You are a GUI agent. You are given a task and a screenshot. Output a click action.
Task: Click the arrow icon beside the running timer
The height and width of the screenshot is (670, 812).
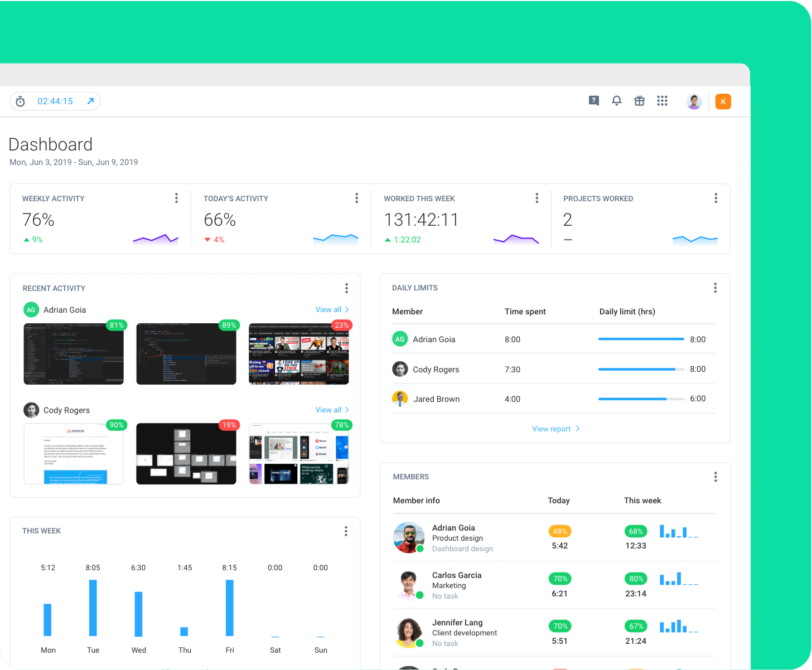90,101
